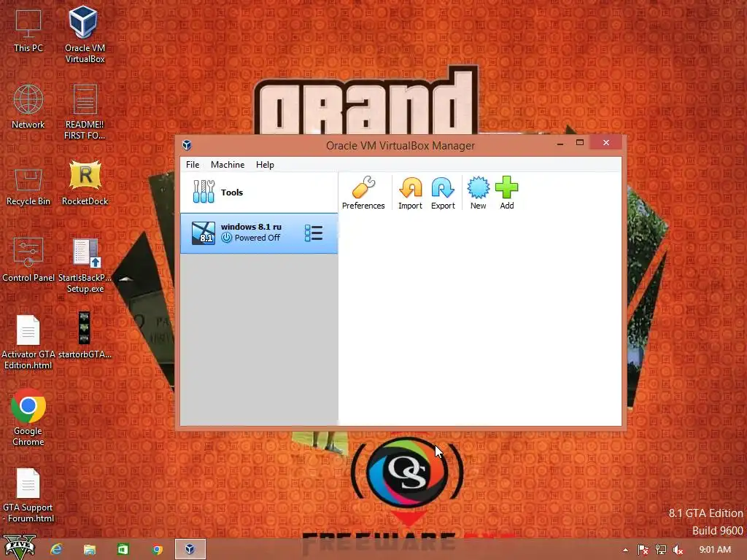The width and height of the screenshot is (747, 560).
Task: Show hidden system tray icons
Action: point(625,550)
